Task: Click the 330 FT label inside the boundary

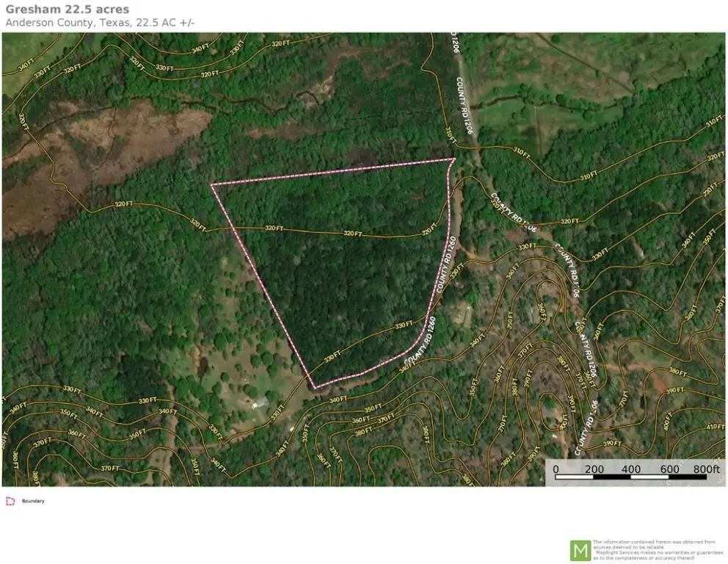Action: (404, 325)
